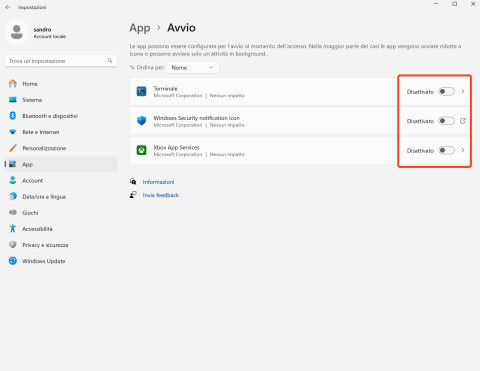Click the search magnifier icon
The height and width of the screenshot is (371, 480).
pos(110,61)
